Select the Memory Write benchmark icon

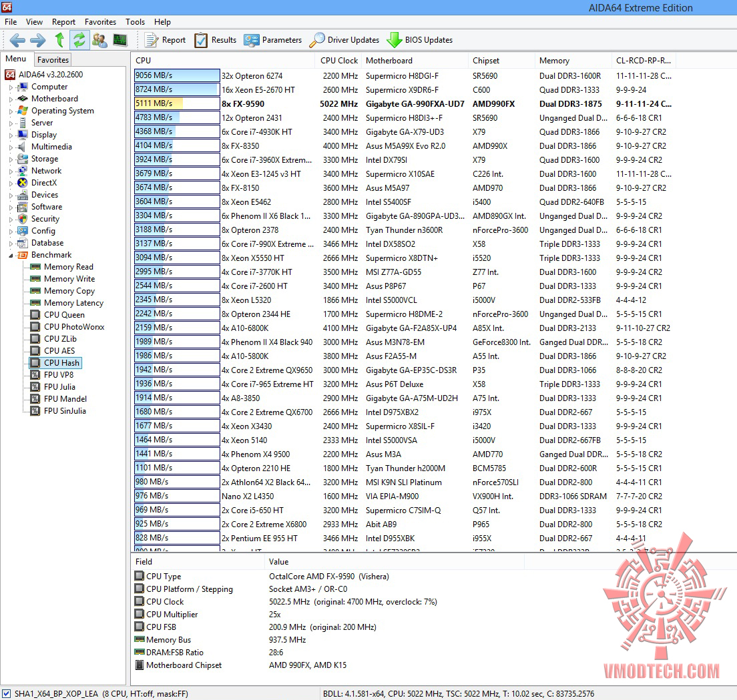(35, 278)
